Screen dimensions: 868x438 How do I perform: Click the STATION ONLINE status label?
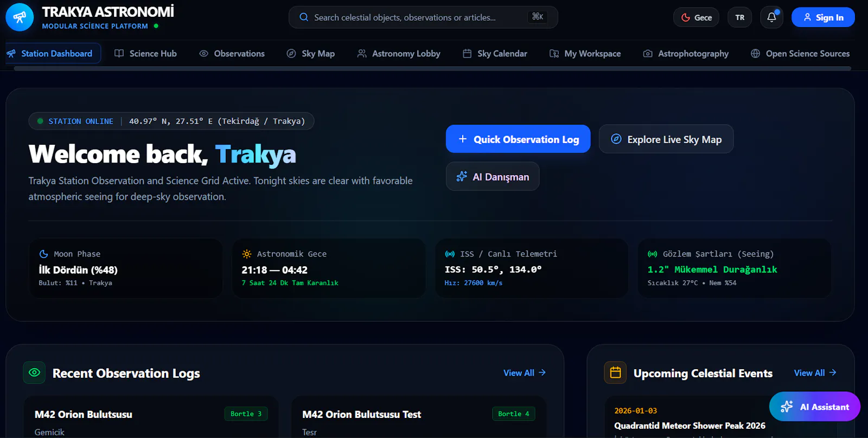(81, 121)
